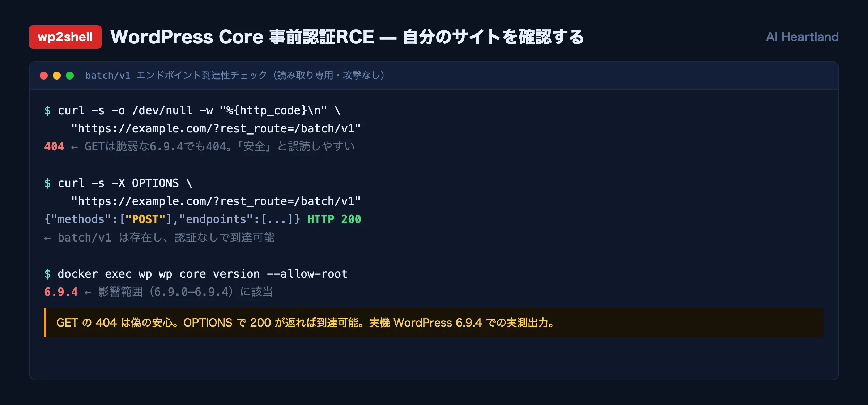Click the second example.com batch/v1 URL under OPTIONS
This screenshot has width=868, height=405.
point(216,201)
